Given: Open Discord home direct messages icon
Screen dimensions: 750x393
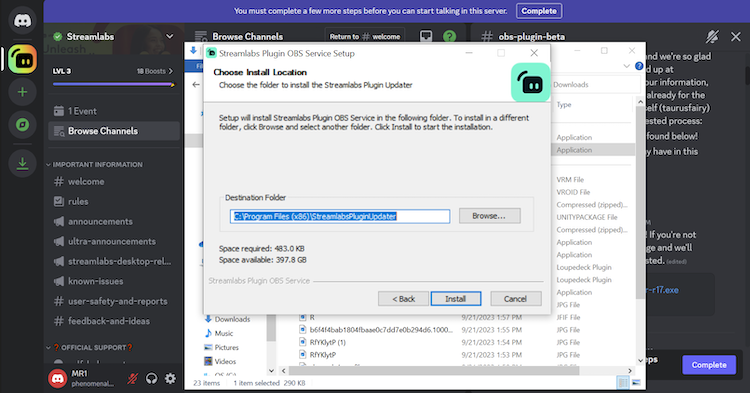Looking at the screenshot, I should pyautogui.click(x=22, y=20).
